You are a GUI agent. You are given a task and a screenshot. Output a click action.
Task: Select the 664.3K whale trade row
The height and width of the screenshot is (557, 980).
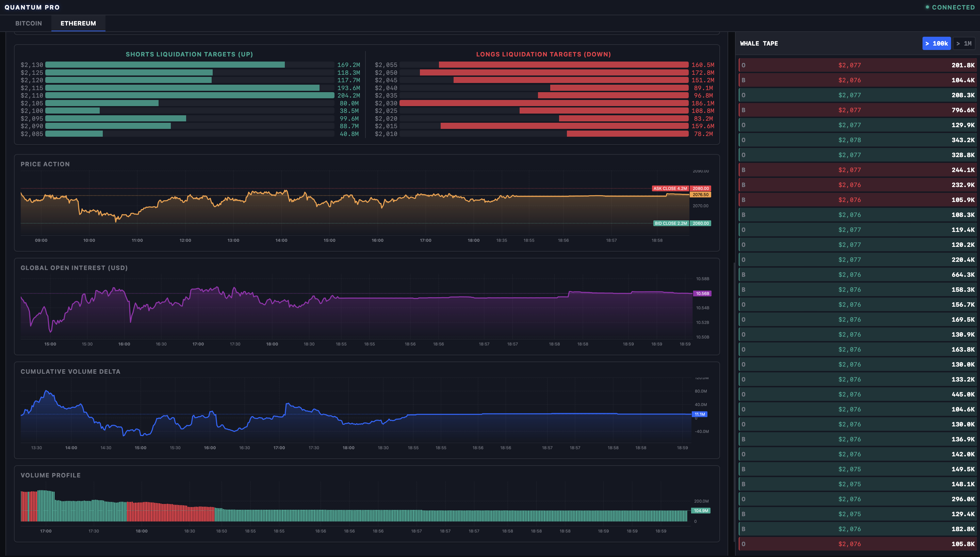point(857,275)
